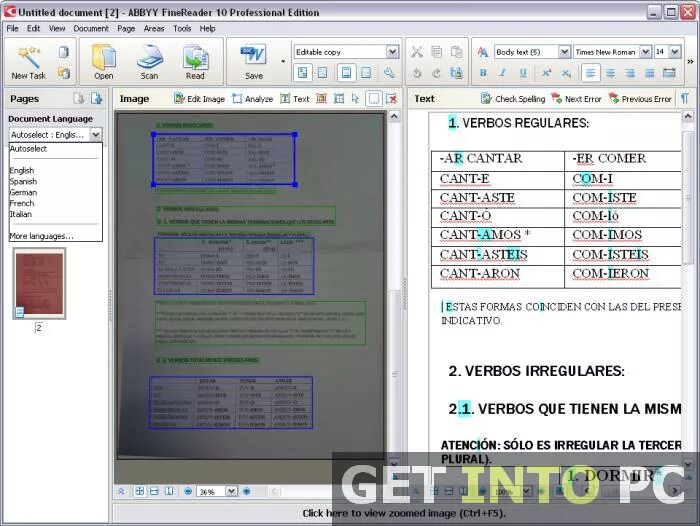
Task: Click the Redo arrow icon
Action: [x=437, y=73]
